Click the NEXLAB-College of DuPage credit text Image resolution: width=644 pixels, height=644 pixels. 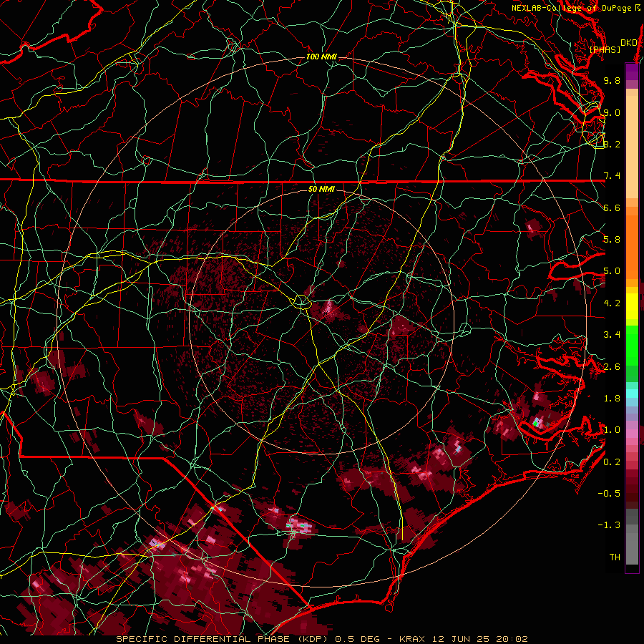(x=575, y=8)
